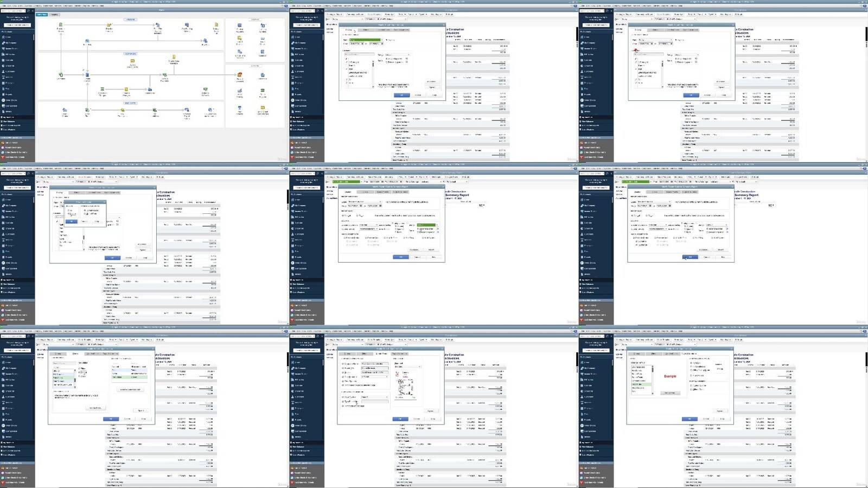Open Purchase Orders on the Home page flowchart
Viewport: 868px width, 488px height.
coord(61,26)
